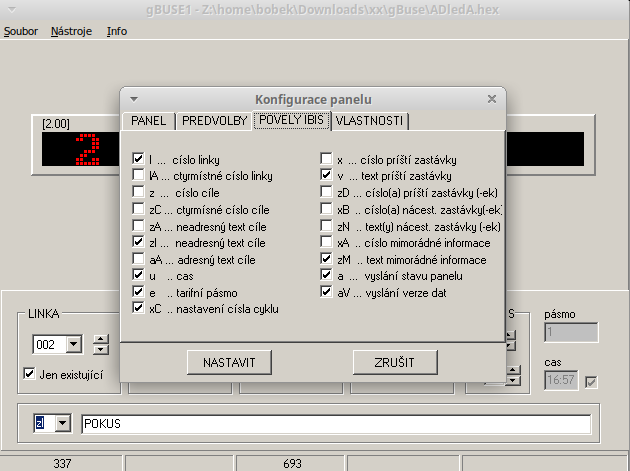Viewport: 630px width, 471px height.
Task: Uncheck 'l ... císlo linky' checkbox
Action: [x=138, y=158]
